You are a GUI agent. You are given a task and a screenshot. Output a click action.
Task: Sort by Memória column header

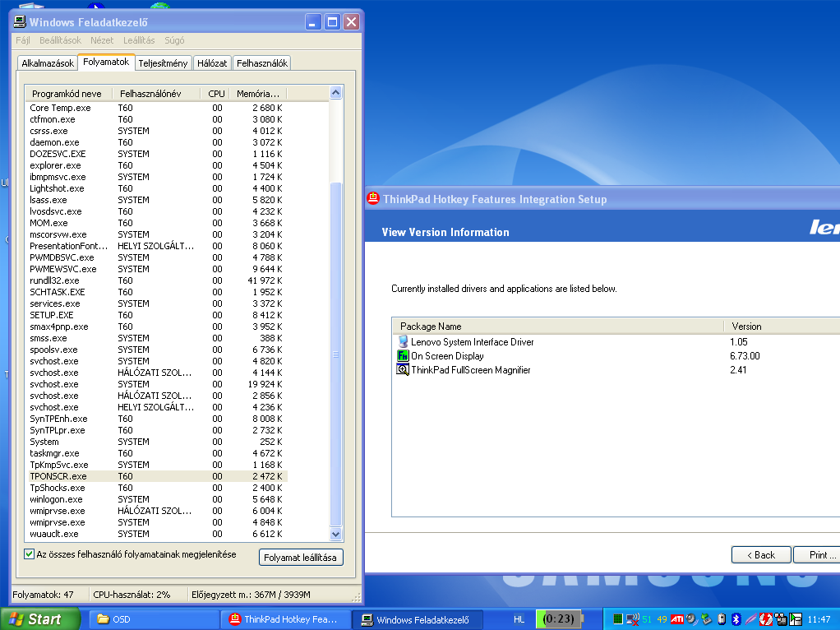click(x=258, y=93)
